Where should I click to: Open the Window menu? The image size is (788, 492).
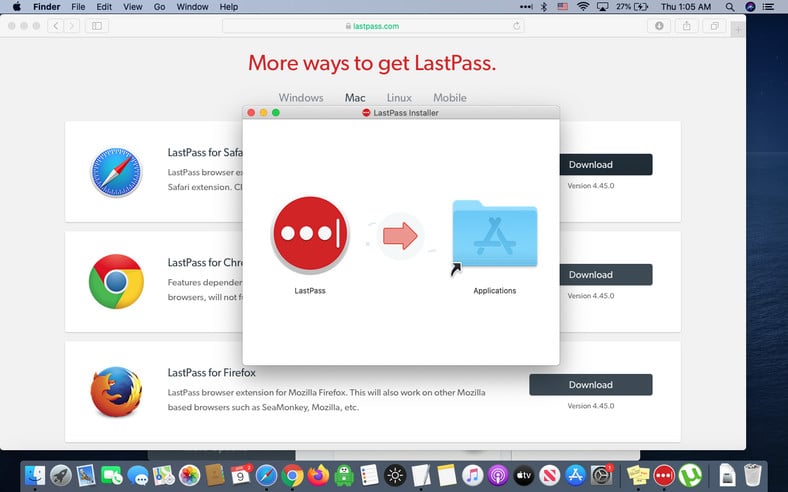coord(192,7)
